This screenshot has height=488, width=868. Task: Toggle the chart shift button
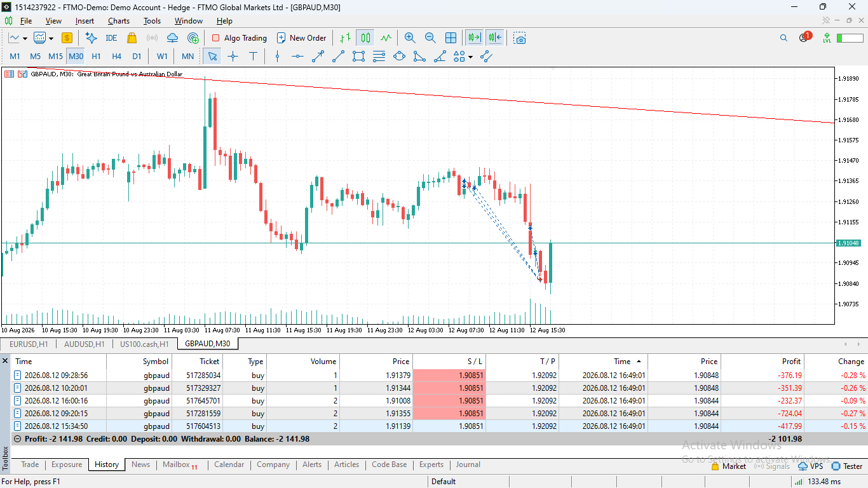pos(495,38)
